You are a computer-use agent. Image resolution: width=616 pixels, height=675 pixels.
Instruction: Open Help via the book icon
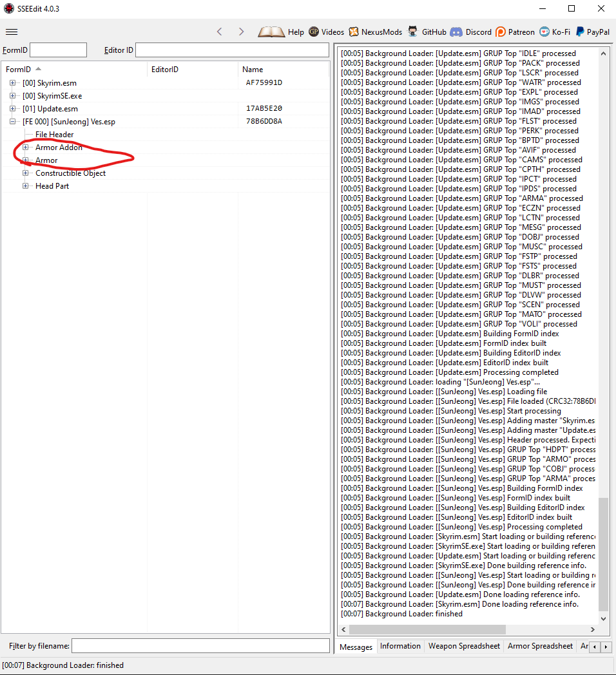(271, 32)
